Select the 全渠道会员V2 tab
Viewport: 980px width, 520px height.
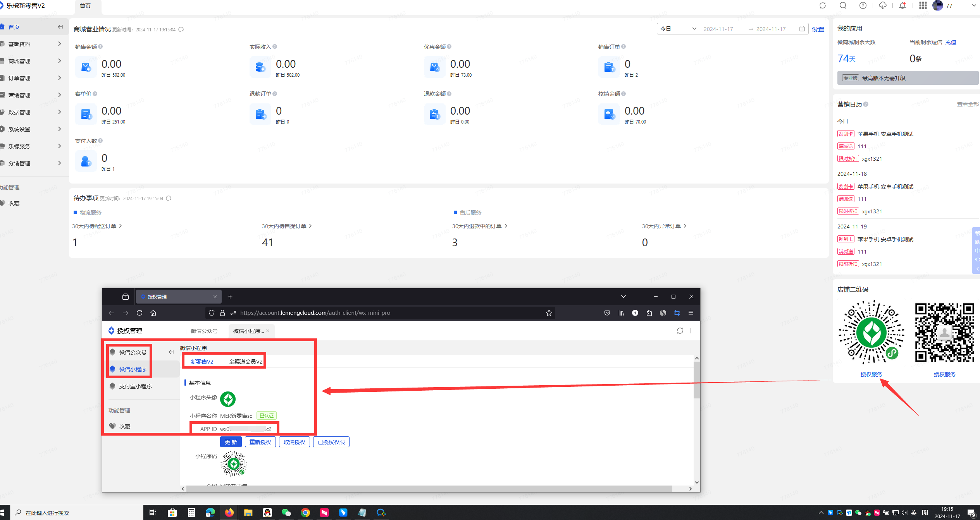[246, 361]
